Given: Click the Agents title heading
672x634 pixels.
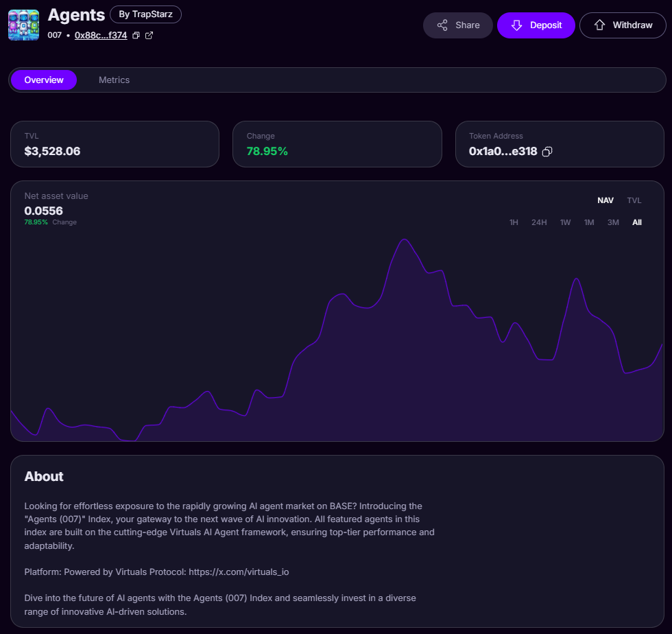Looking at the screenshot, I should [x=76, y=15].
